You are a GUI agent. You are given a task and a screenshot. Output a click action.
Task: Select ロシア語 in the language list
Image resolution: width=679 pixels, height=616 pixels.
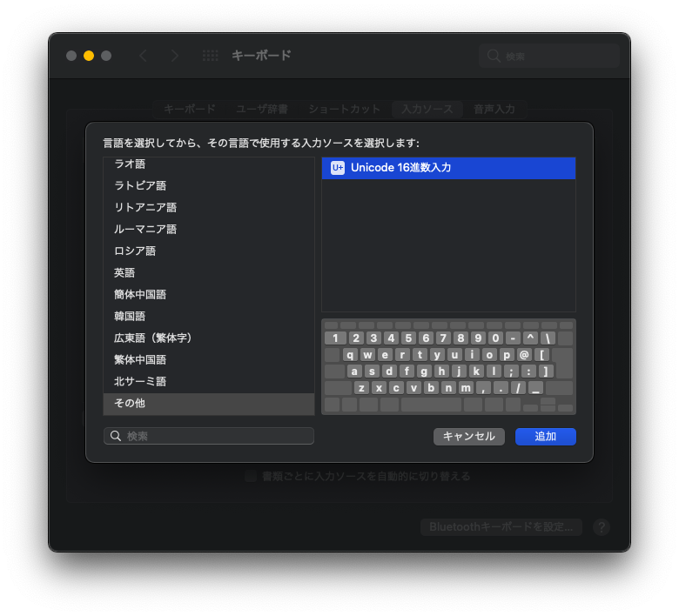coord(209,251)
